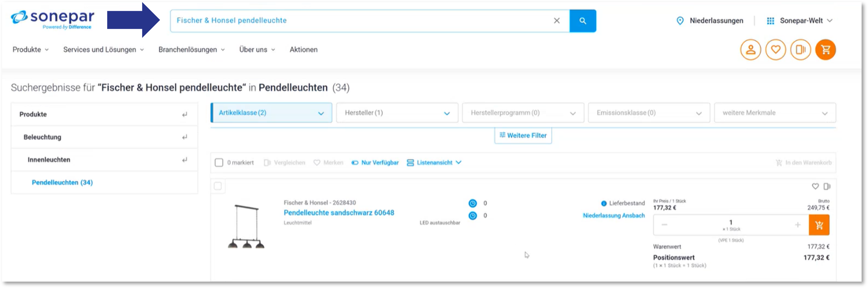
Task: Expand the weitere Merkmale filter
Action: click(x=775, y=113)
